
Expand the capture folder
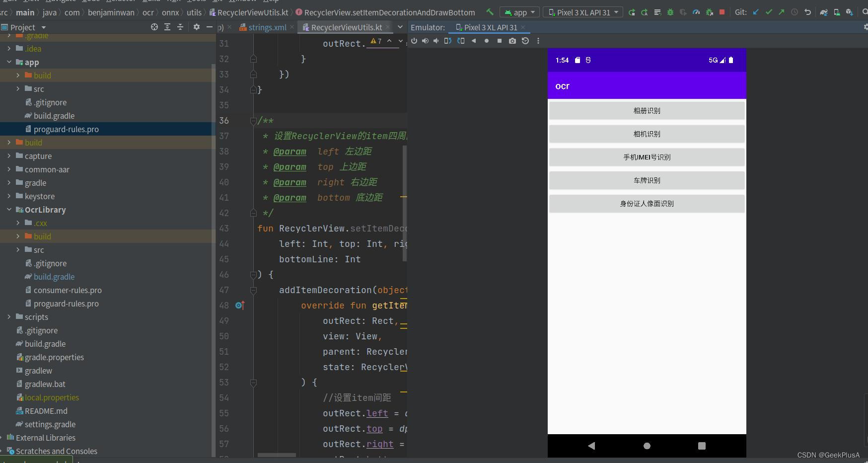pos(9,156)
